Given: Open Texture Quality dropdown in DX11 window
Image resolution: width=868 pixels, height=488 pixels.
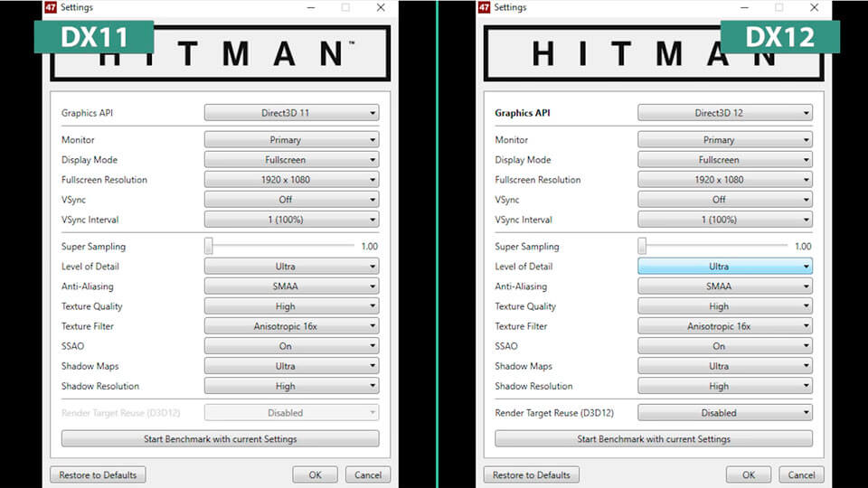Looking at the screenshot, I should (292, 306).
